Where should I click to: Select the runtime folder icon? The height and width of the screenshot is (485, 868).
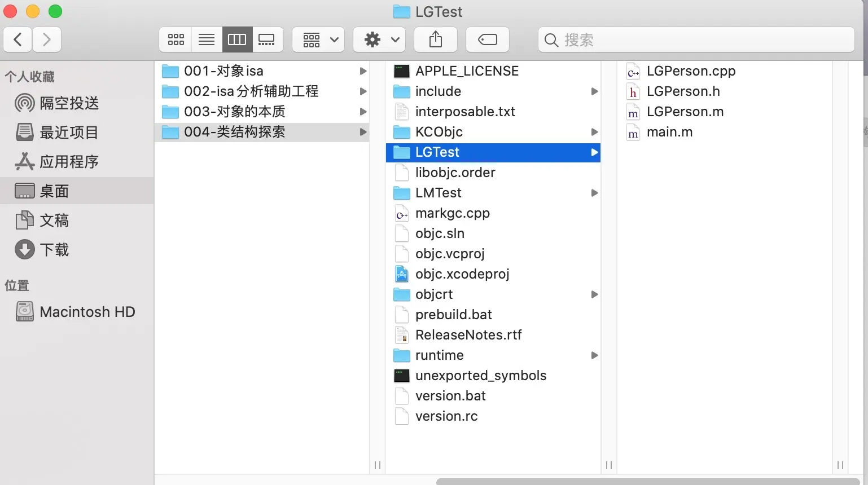(x=402, y=355)
